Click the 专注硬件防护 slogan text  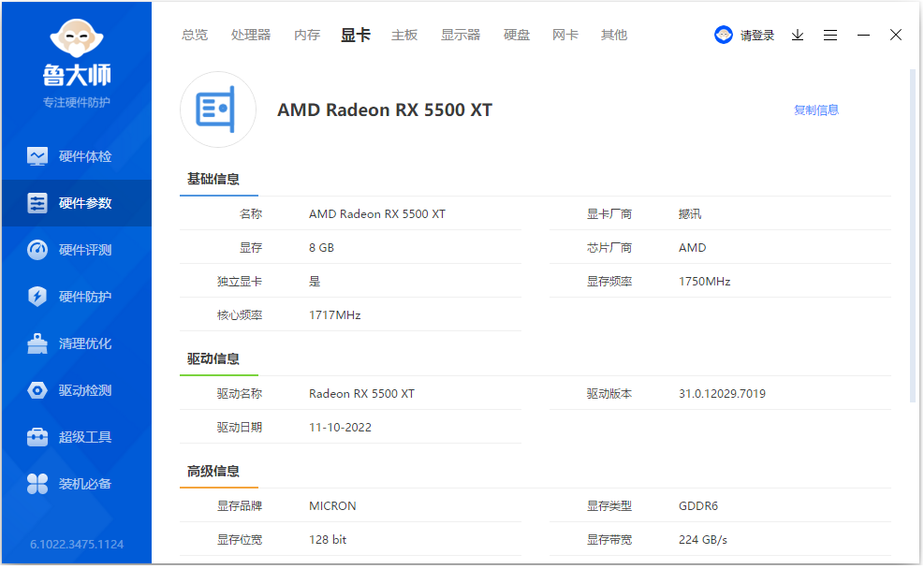coord(77,103)
